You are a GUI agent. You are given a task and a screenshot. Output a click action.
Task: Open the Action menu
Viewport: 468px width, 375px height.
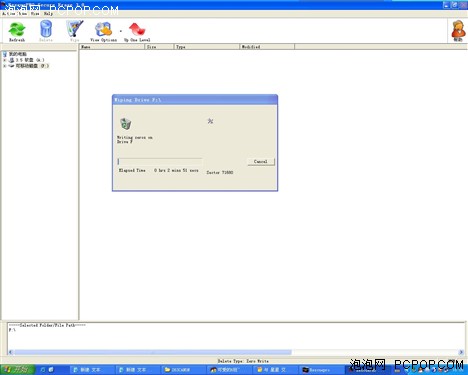[9, 14]
